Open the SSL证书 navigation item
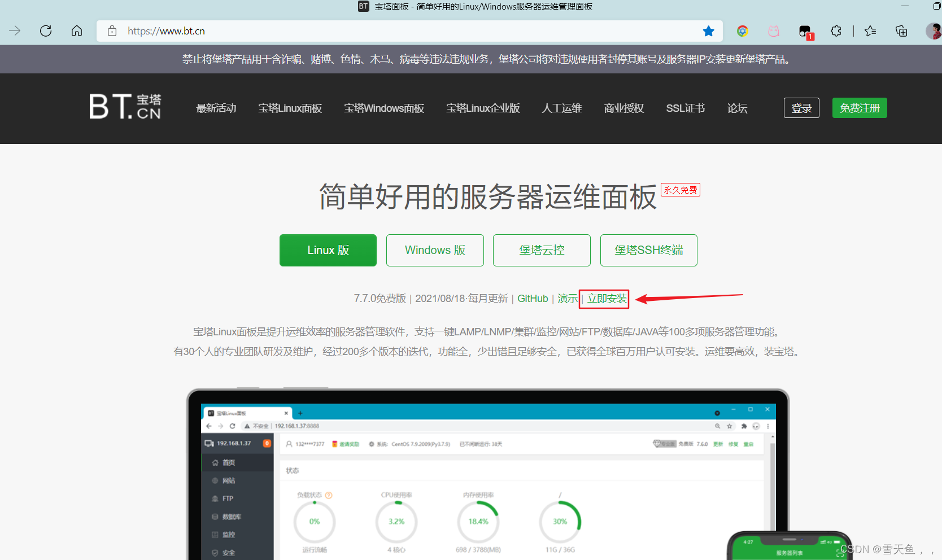 click(685, 108)
